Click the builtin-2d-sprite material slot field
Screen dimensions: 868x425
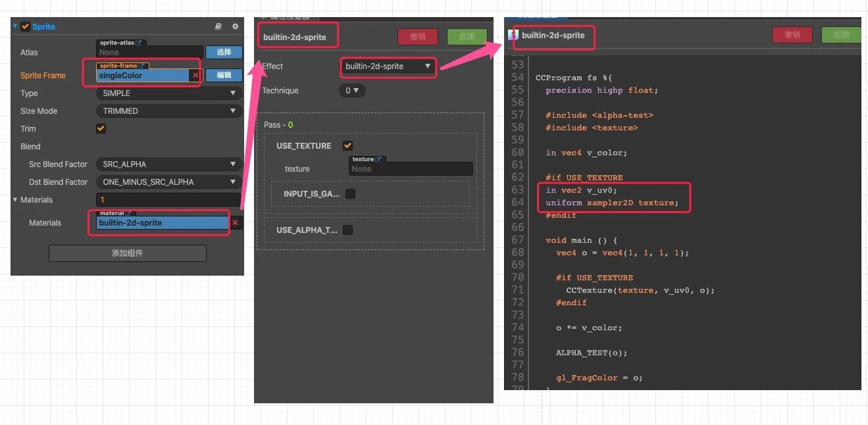(163, 223)
